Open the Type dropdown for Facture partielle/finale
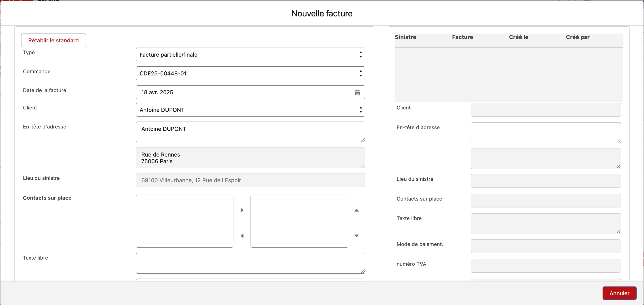The height and width of the screenshot is (305, 644). pos(251,54)
